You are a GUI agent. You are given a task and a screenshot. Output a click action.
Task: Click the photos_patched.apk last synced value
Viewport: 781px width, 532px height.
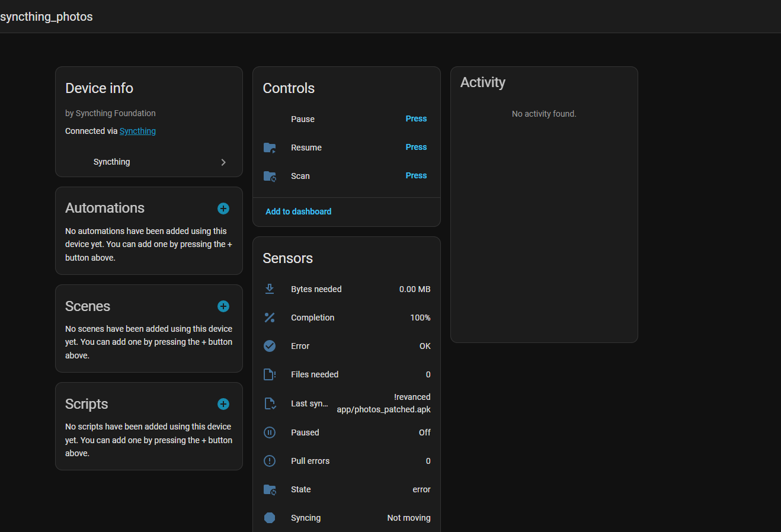click(x=383, y=403)
